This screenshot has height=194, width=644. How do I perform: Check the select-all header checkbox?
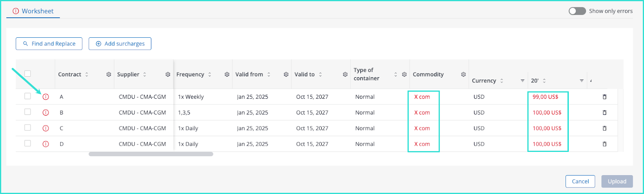(x=27, y=74)
